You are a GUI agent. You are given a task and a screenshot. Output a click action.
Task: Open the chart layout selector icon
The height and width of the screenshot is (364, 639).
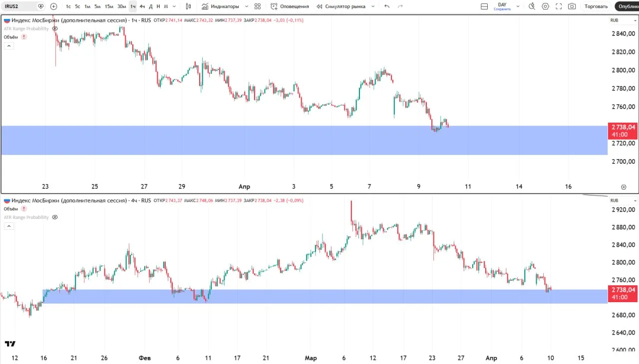(484, 6)
